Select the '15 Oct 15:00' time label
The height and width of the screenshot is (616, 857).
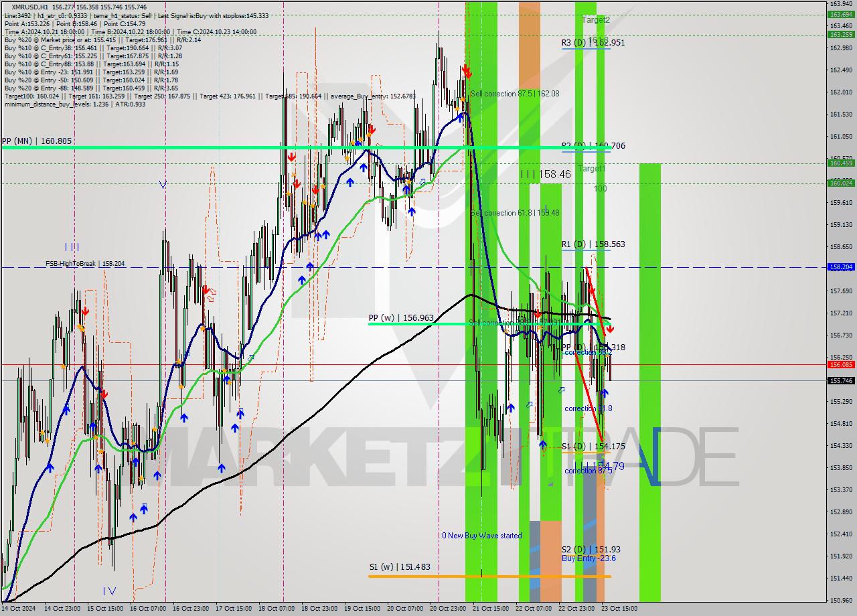click(106, 609)
